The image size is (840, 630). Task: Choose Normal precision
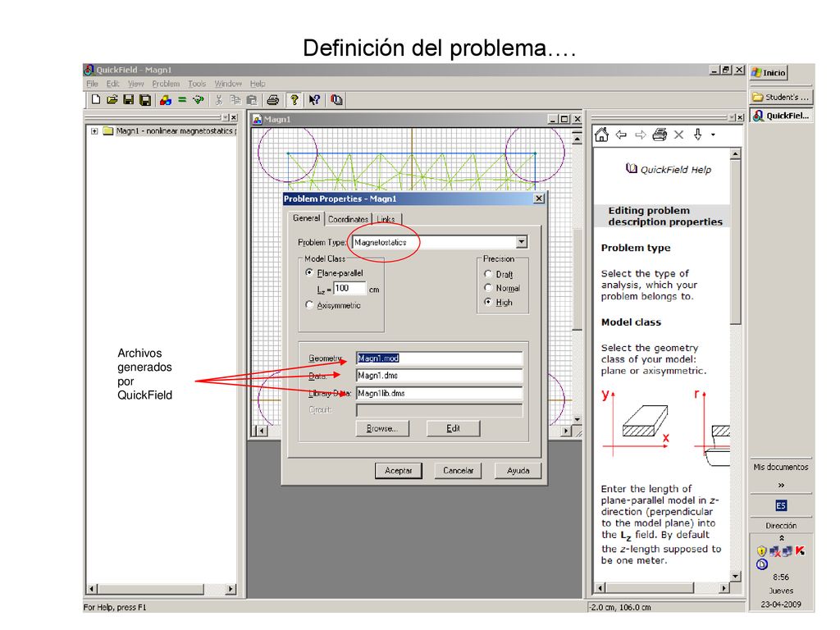(488, 288)
